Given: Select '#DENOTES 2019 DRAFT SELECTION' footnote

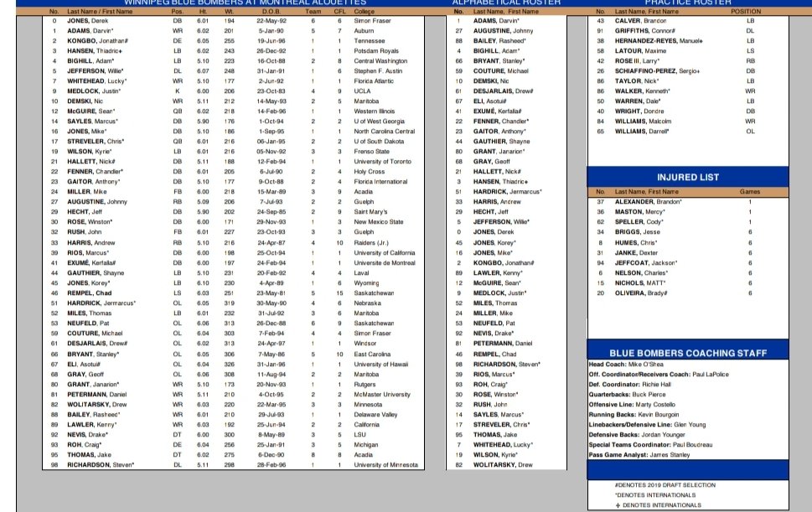Looking at the screenshot, I should click(665, 485).
